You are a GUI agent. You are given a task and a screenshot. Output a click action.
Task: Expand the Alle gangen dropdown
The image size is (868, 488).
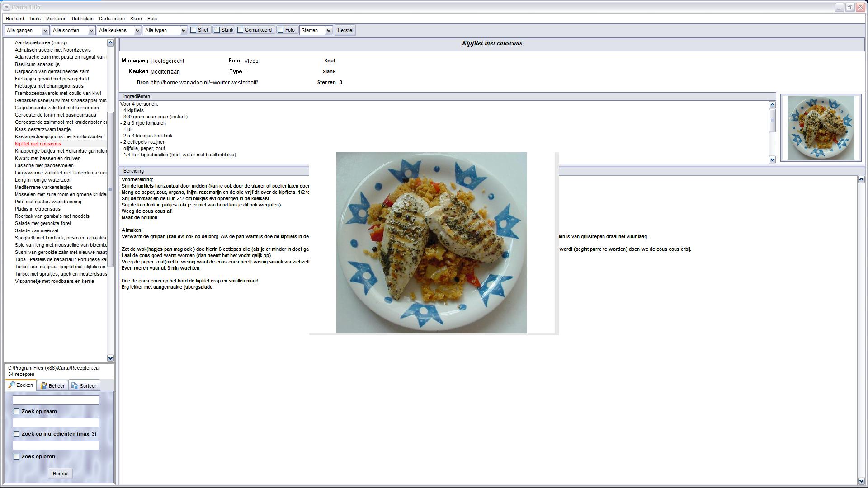(x=45, y=30)
